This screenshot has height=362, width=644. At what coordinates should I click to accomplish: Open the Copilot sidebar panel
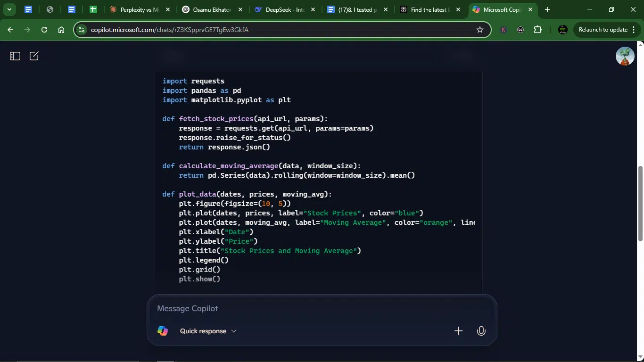15,56
